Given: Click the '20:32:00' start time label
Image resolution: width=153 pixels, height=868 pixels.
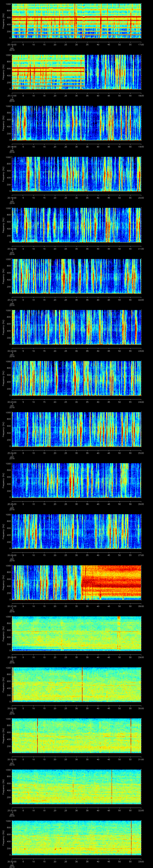Looking at the screenshot, I should pos(12,861).
